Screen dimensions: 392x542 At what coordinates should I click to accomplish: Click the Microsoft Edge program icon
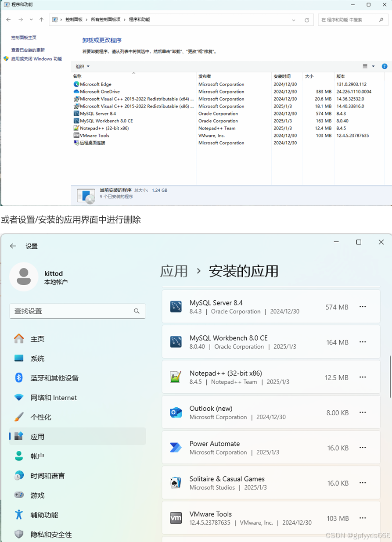coord(76,84)
